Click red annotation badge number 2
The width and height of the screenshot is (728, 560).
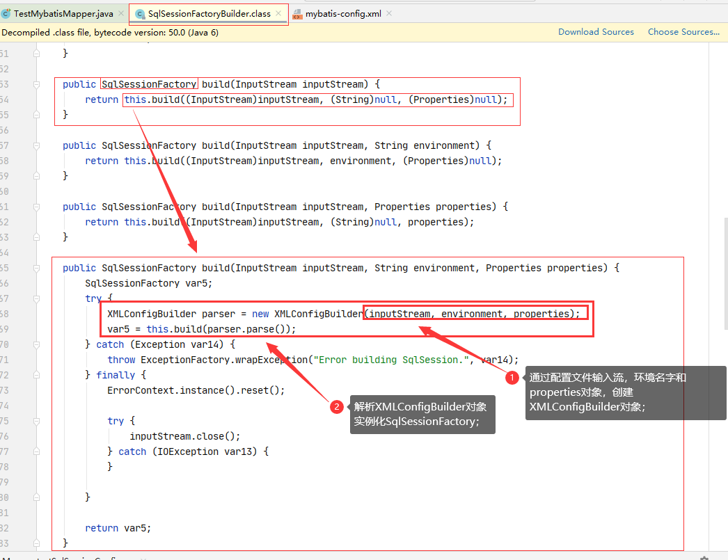tap(337, 407)
